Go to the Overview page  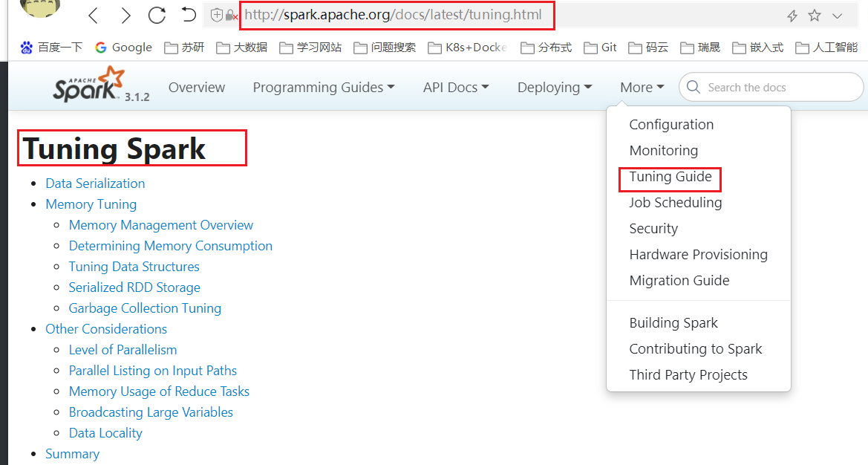click(197, 88)
